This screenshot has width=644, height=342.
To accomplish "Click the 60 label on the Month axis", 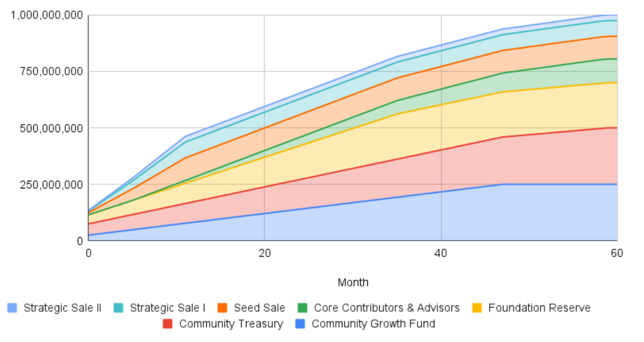I will coord(617,253).
